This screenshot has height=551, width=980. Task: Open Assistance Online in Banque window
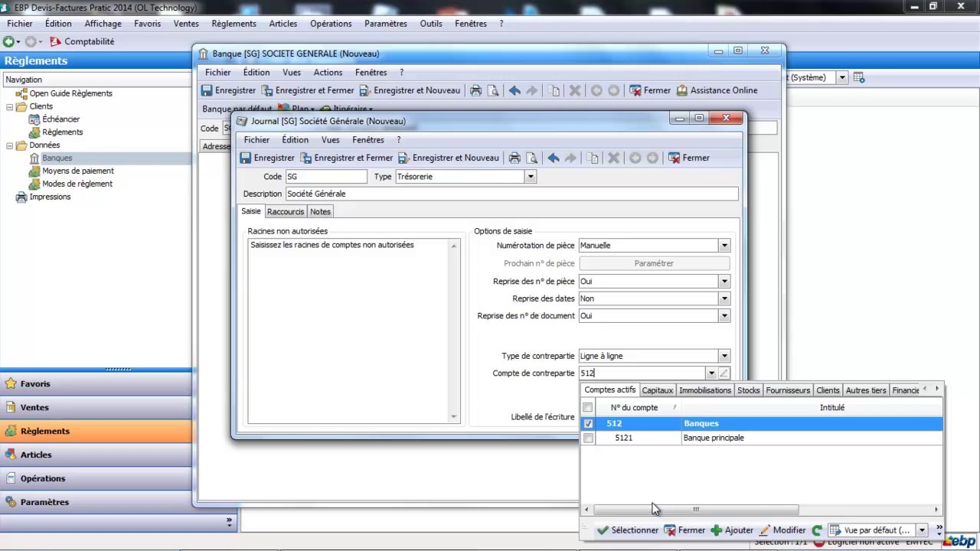717,90
